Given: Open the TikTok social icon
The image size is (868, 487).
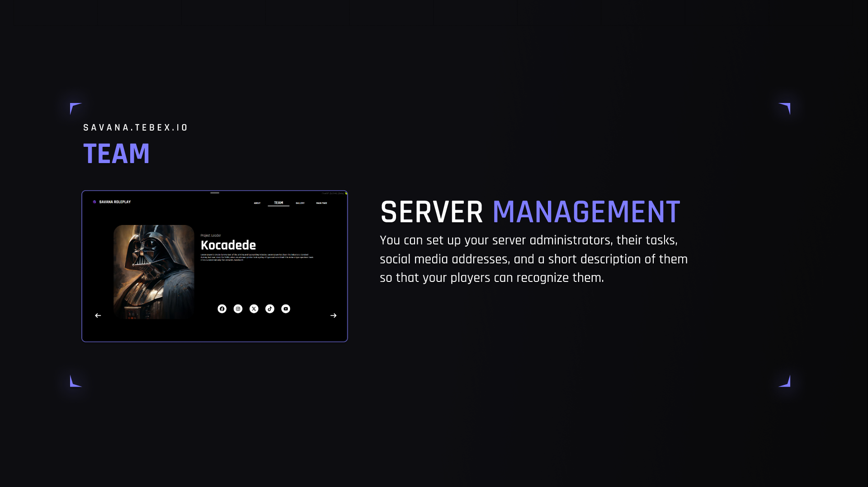Looking at the screenshot, I should pos(270,309).
